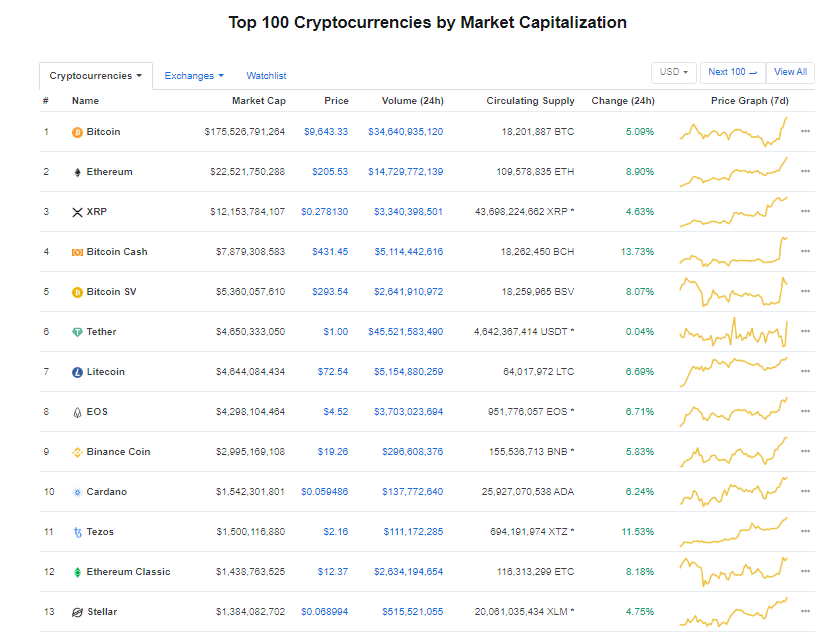Click the XRP logo icon
Screen dimensions: 839x633
(77, 212)
